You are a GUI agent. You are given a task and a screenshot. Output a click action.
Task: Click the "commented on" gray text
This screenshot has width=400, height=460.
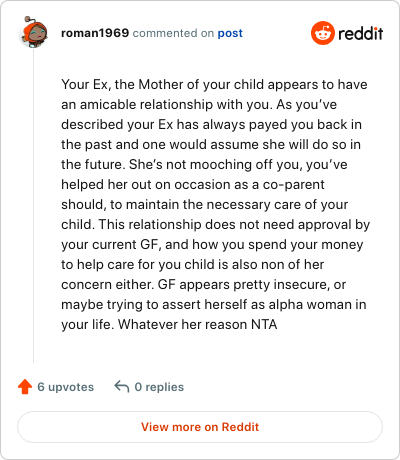(173, 33)
